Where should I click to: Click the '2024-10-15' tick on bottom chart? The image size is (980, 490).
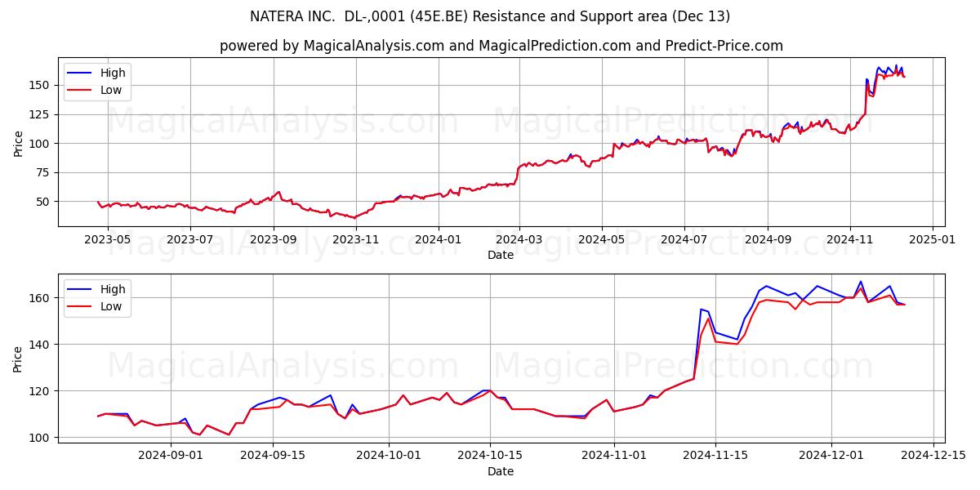pyautogui.click(x=490, y=456)
